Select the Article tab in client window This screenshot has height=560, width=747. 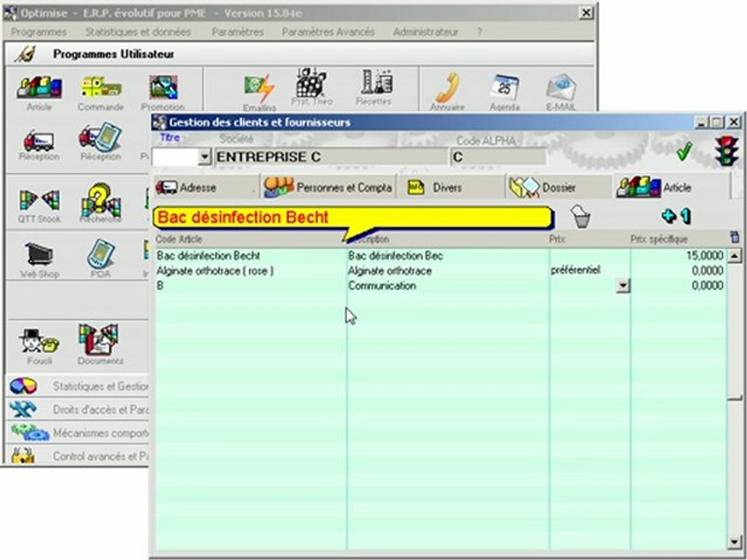click(672, 187)
